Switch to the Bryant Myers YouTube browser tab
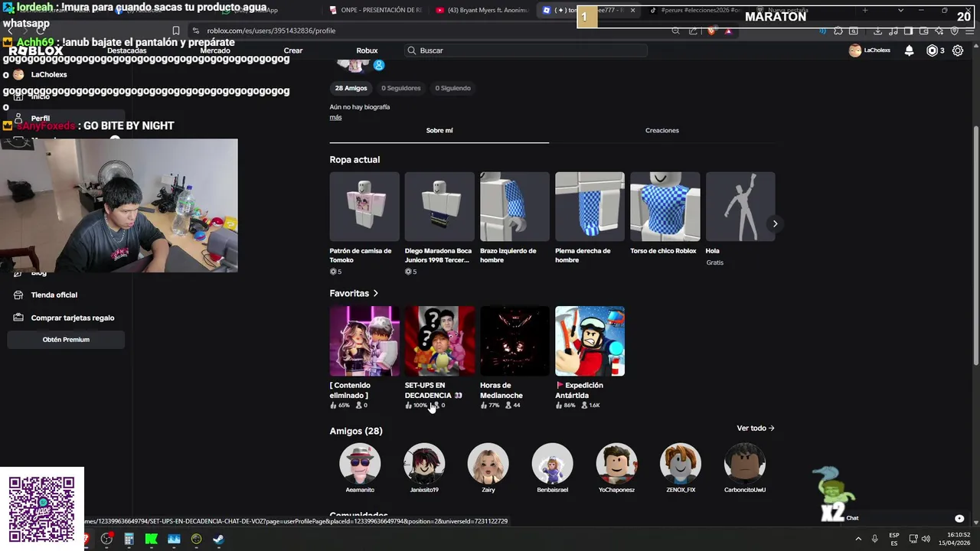The width and height of the screenshot is (980, 551). point(482,10)
